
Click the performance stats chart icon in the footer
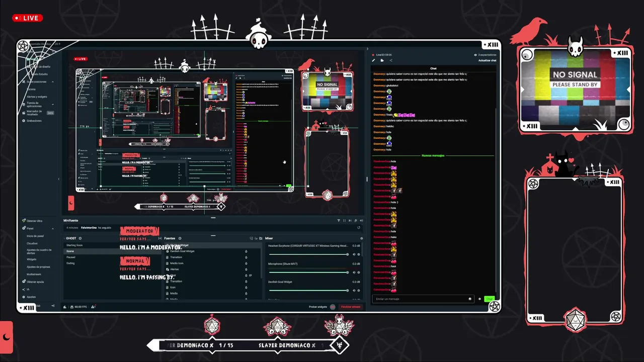[x=65, y=307]
